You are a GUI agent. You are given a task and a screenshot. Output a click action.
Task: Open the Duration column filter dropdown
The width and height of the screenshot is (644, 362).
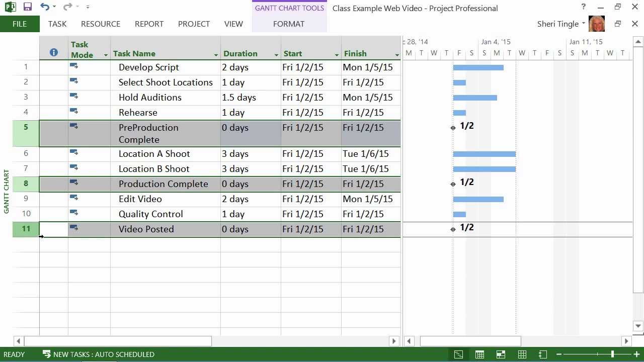276,55
